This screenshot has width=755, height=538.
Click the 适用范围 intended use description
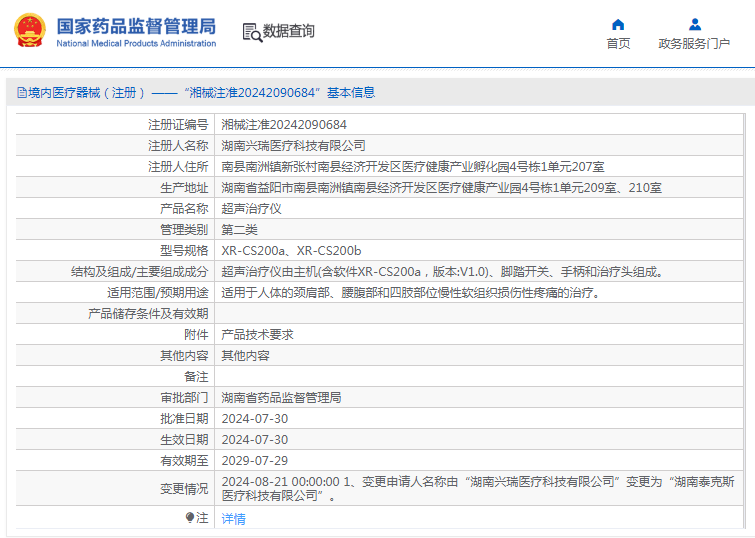pyautogui.click(x=413, y=293)
